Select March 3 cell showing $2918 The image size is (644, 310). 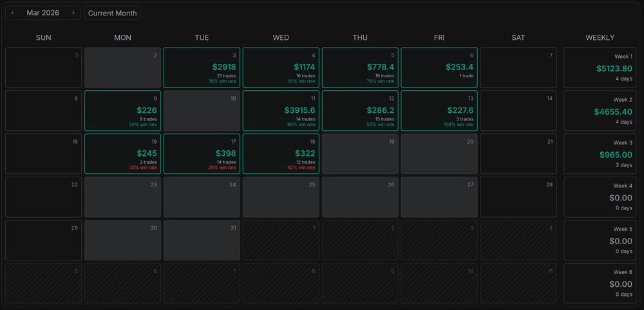pyautogui.click(x=202, y=68)
